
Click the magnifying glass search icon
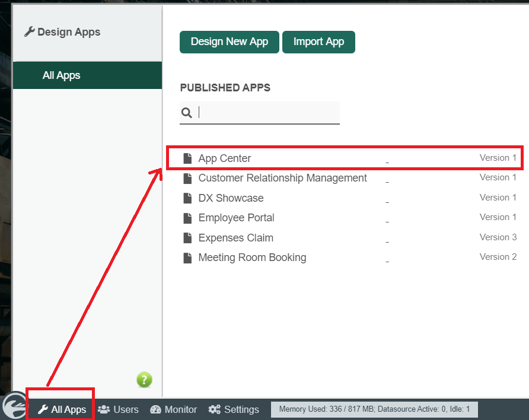[x=186, y=113]
